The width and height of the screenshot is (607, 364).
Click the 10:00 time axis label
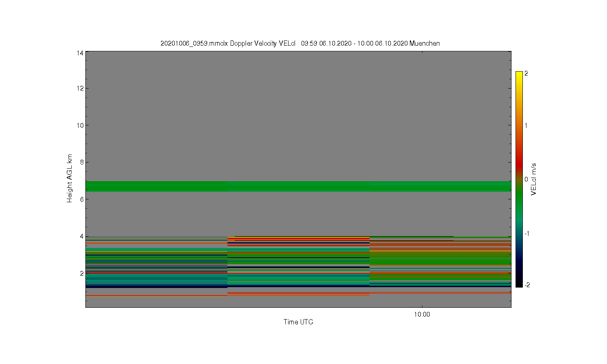pyautogui.click(x=422, y=315)
